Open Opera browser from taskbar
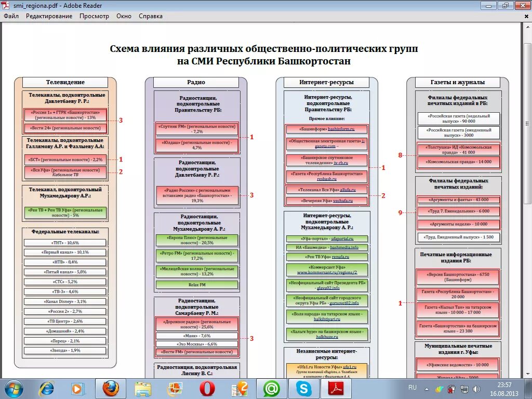Image resolution: width=532 pixels, height=399 pixels. (207, 389)
